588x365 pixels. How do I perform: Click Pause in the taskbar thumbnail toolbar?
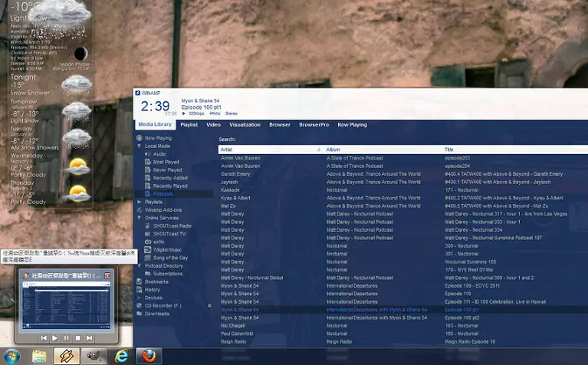pos(67,338)
